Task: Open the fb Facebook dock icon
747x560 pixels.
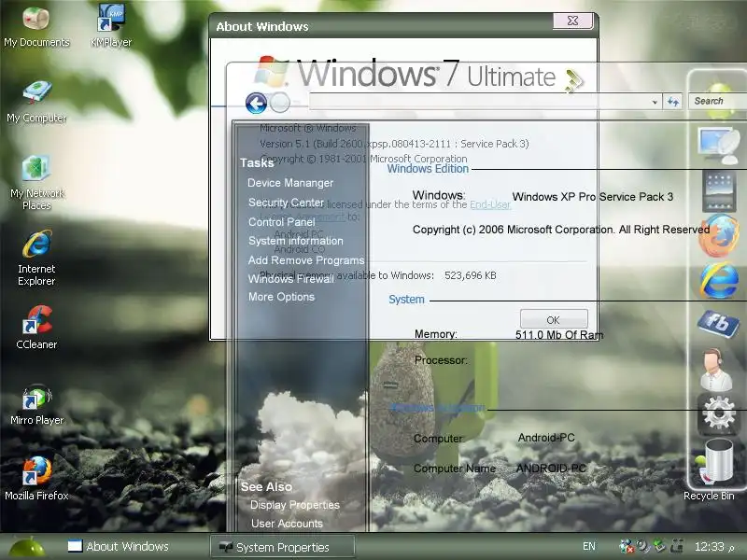Action: (x=718, y=324)
